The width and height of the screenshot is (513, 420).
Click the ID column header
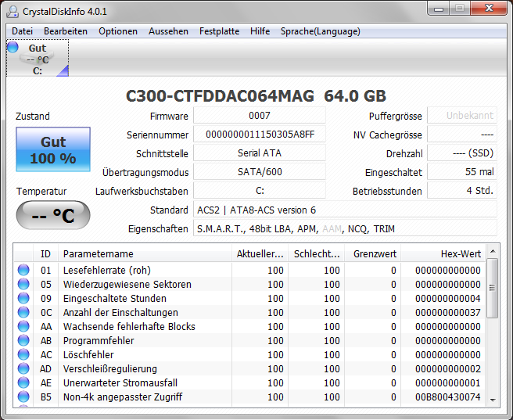click(x=45, y=254)
